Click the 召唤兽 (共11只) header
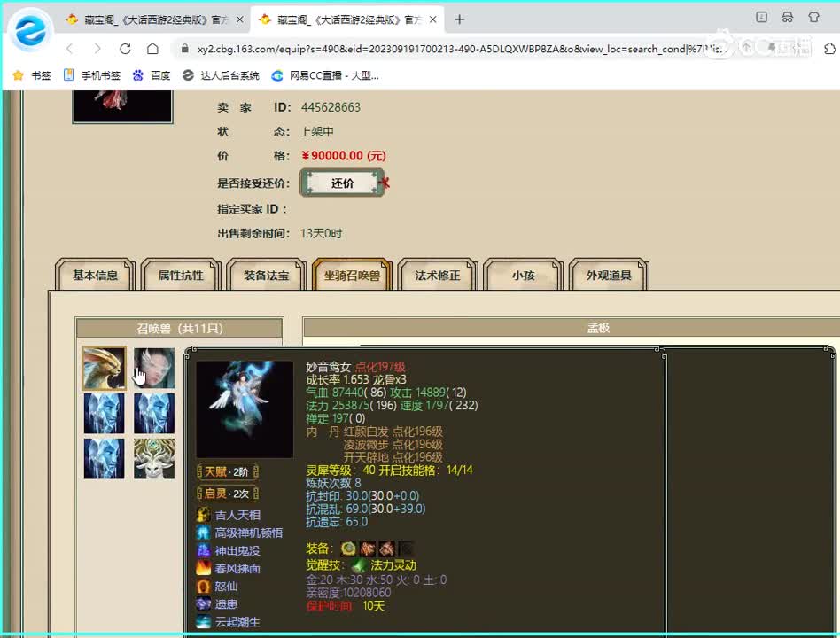This screenshot has height=638, width=840. (180, 328)
